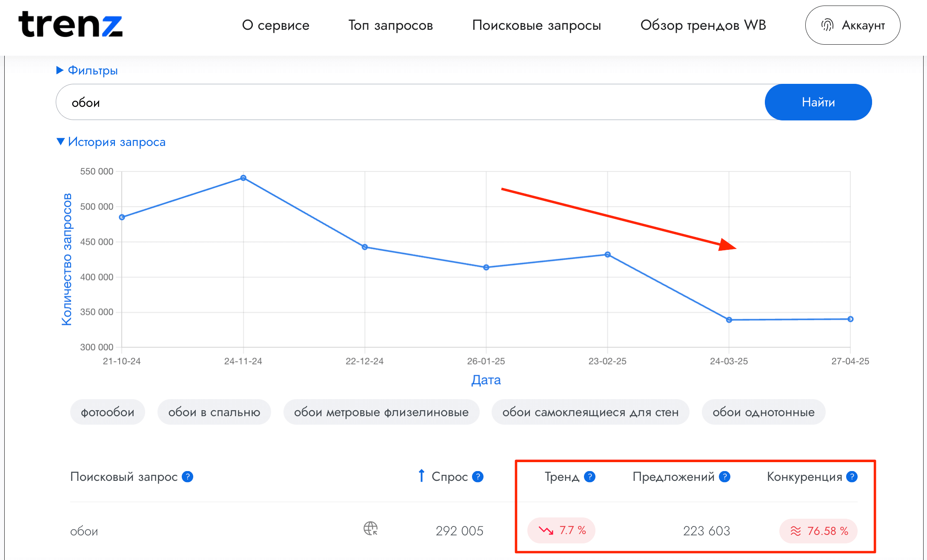The height and width of the screenshot is (560, 927).
Task: Click the help icon next to Конкуренция
Action: pos(852,477)
